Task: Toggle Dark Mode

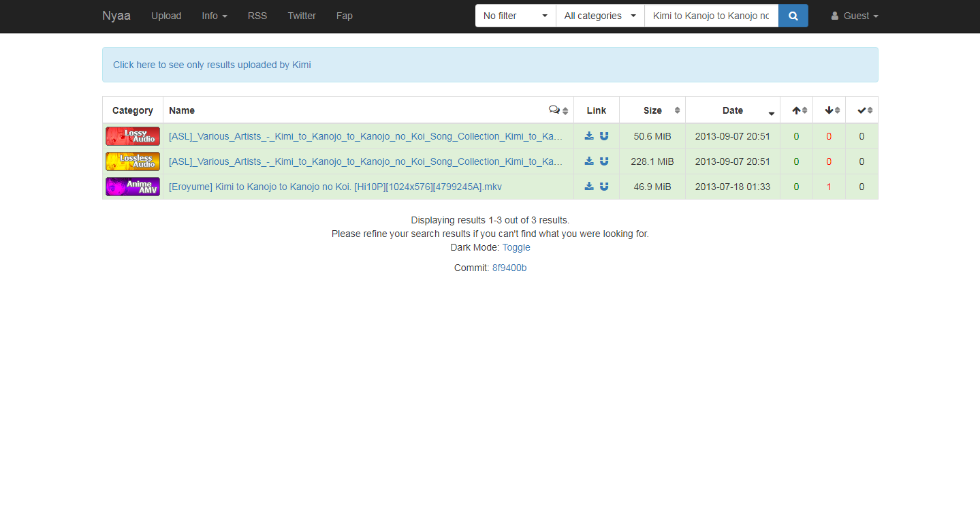Action: tap(516, 247)
